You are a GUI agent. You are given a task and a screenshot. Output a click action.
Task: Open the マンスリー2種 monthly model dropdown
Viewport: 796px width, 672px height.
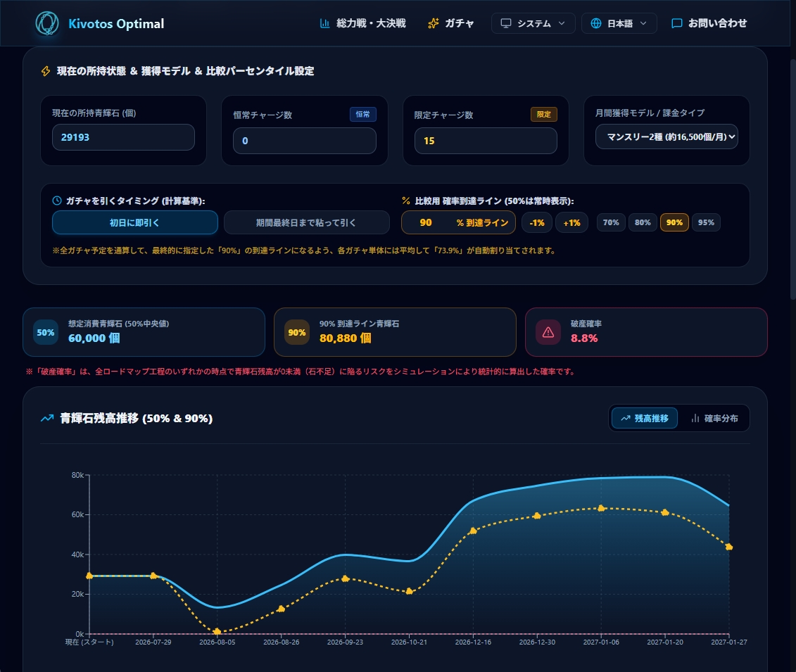[x=667, y=137]
